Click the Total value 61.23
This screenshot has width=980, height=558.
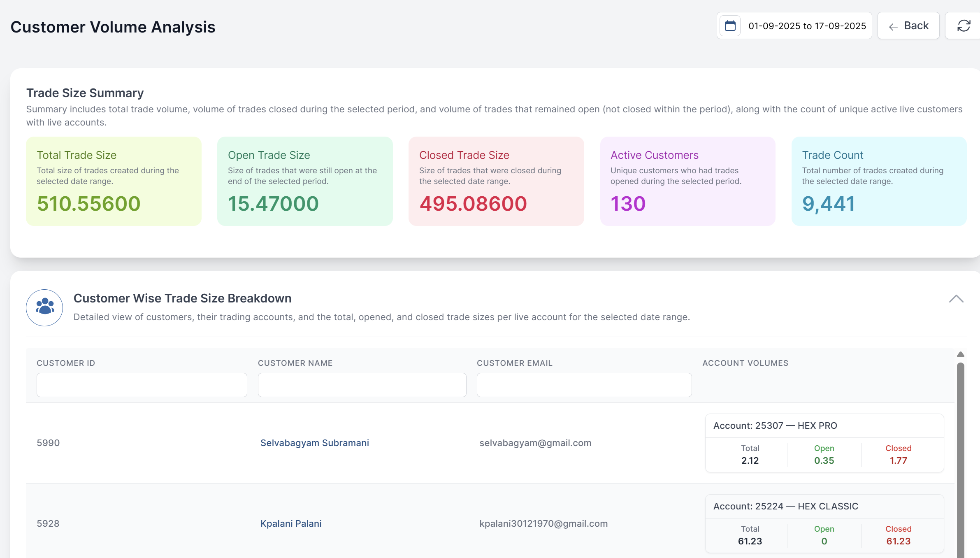click(x=750, y=541)
